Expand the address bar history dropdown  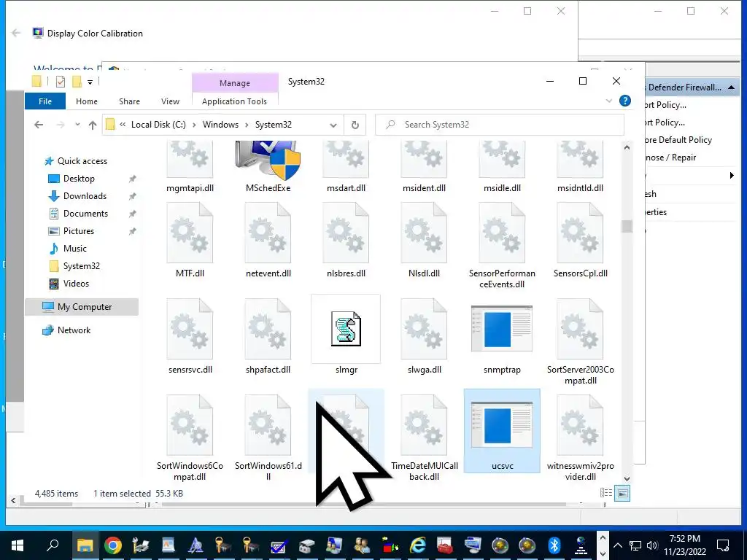[333, 125]
